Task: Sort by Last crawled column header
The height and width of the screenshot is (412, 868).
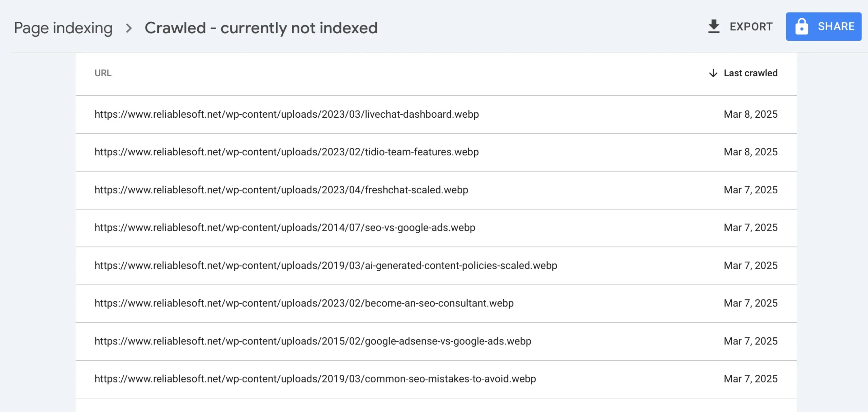Action: 750,73
